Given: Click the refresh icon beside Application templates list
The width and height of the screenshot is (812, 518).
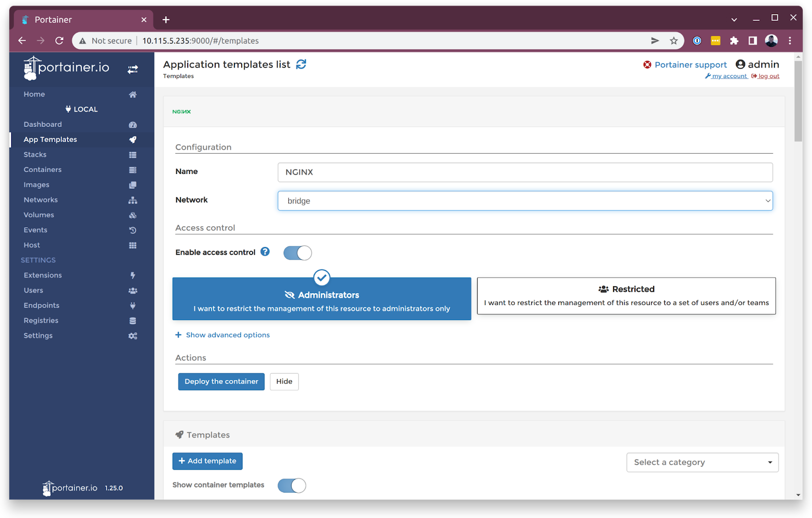Looking at the screenshot, I should point(301,64).
